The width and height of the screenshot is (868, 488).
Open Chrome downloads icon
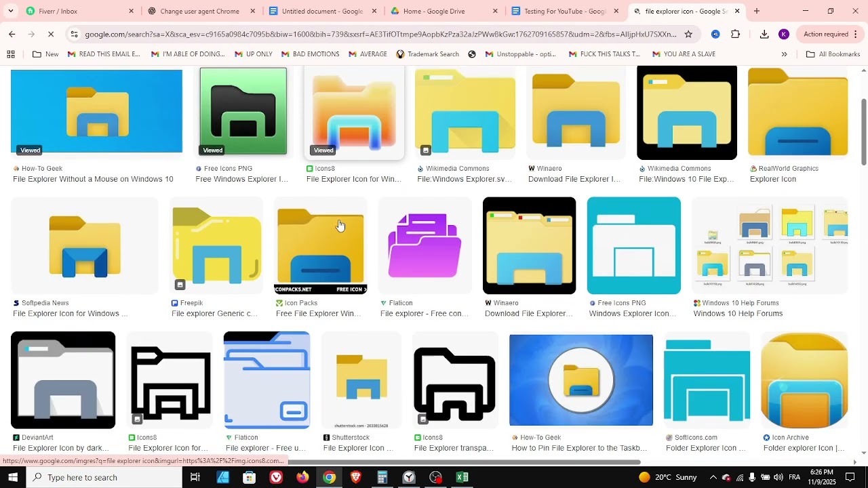[764, 34]
